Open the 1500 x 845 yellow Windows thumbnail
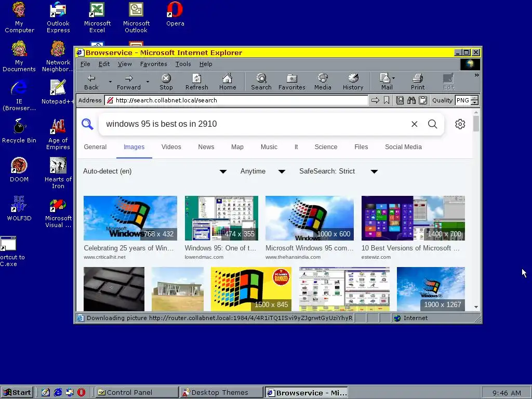This screenshot has width=532, height=399. tap(251, 289)
